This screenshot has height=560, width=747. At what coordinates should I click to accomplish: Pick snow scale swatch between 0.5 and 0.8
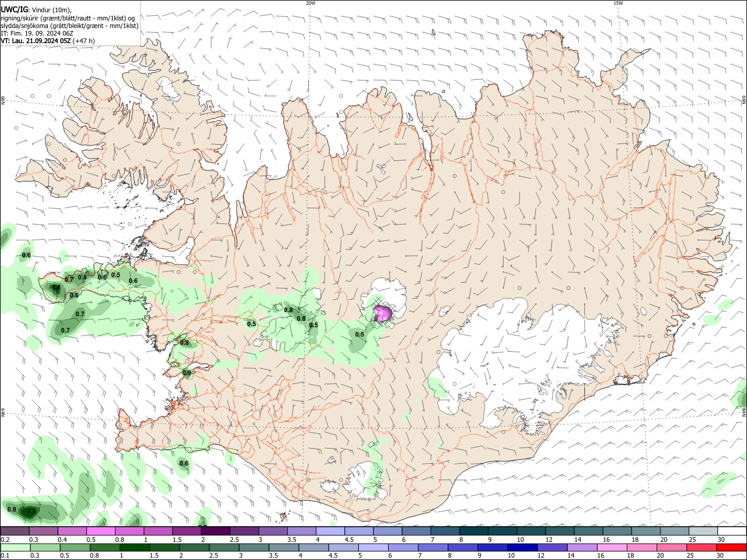pyautogui.click(x=101, y=531)
